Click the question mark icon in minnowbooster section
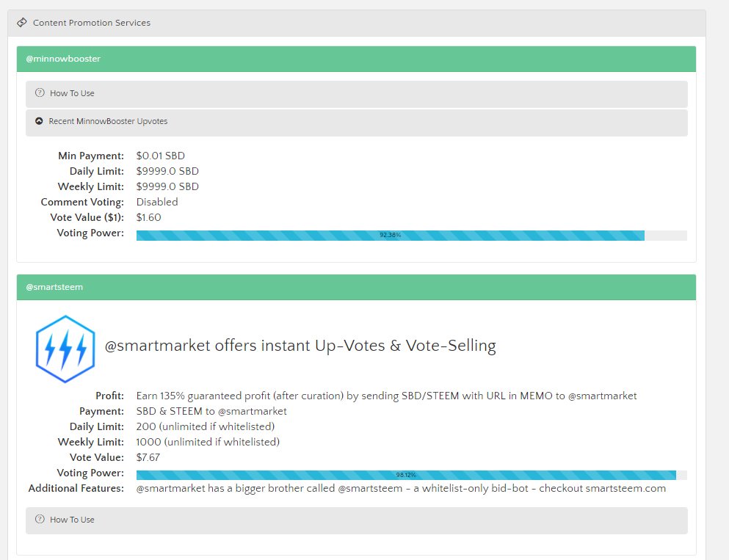The height and width of the screenshot is (560, 729). pos(40,92)
